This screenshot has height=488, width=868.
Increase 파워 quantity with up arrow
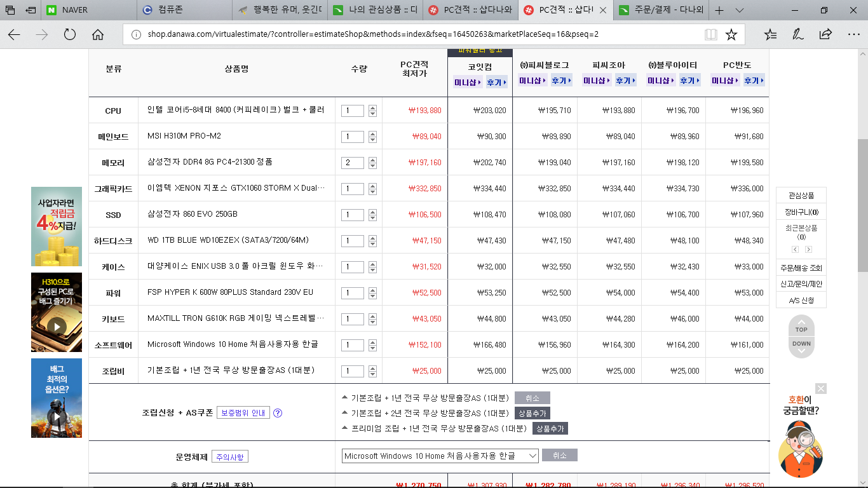tap(372, 290)
